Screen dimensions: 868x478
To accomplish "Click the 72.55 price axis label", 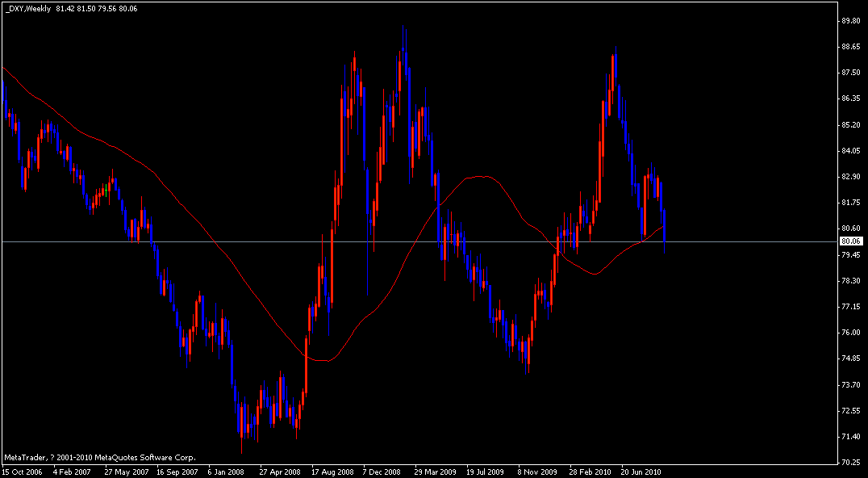I will (x=849, y=411).
